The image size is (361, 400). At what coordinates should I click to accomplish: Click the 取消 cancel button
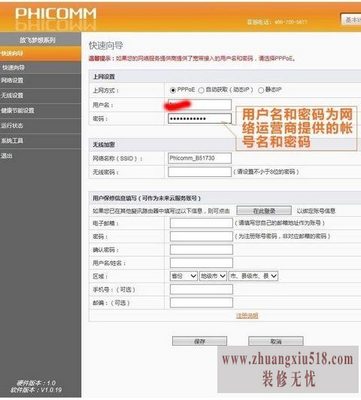click(x=276, y=341)
